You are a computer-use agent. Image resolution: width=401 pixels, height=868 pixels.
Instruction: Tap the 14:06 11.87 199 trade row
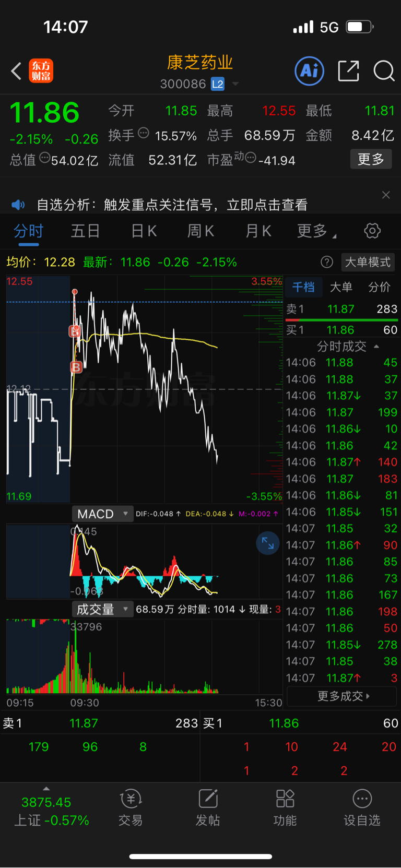342,412
